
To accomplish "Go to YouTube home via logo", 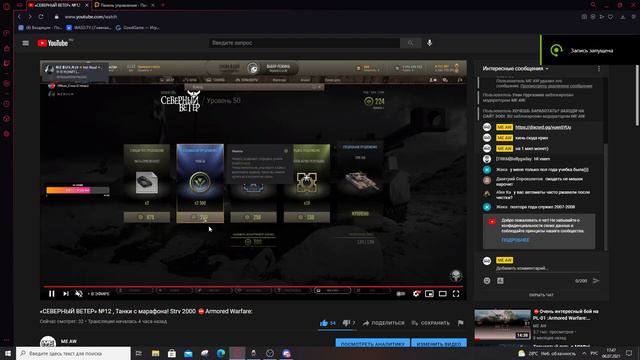I will (53, 43).
